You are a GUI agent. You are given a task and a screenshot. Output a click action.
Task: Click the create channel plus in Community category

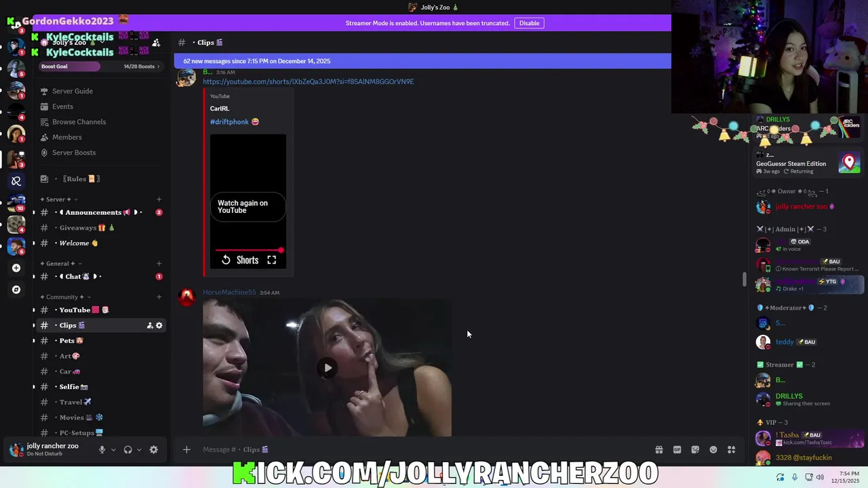159,297
